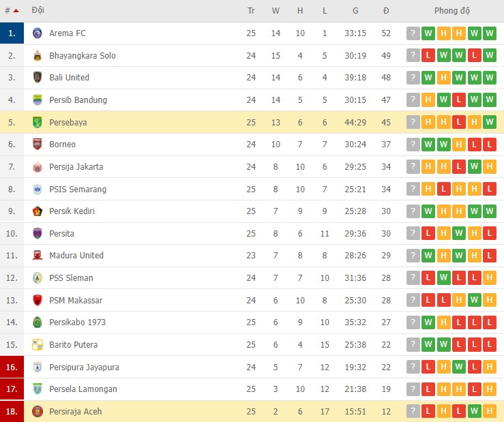Click the Arema FC club crest
The height and width of the screenshot is (422, 504).
click(37, 33)
